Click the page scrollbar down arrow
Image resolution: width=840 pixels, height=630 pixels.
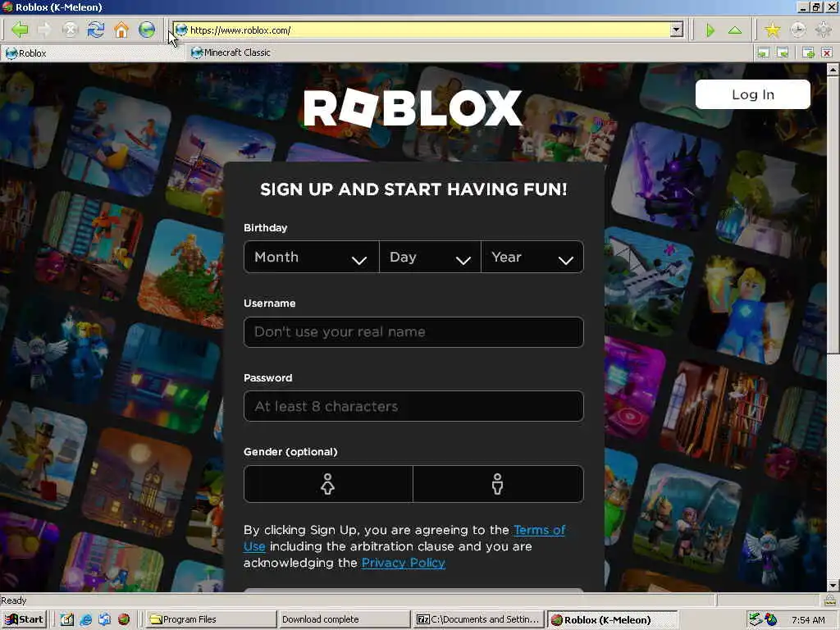click(833, 586)
